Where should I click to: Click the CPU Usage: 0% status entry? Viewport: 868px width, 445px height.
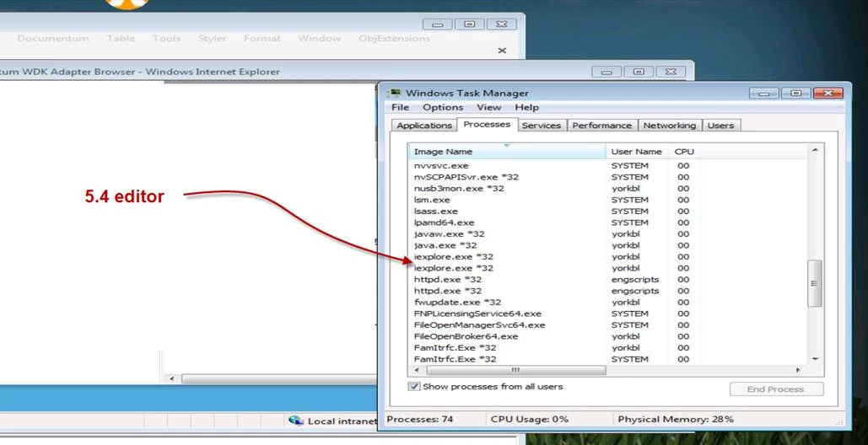[529, 419]
